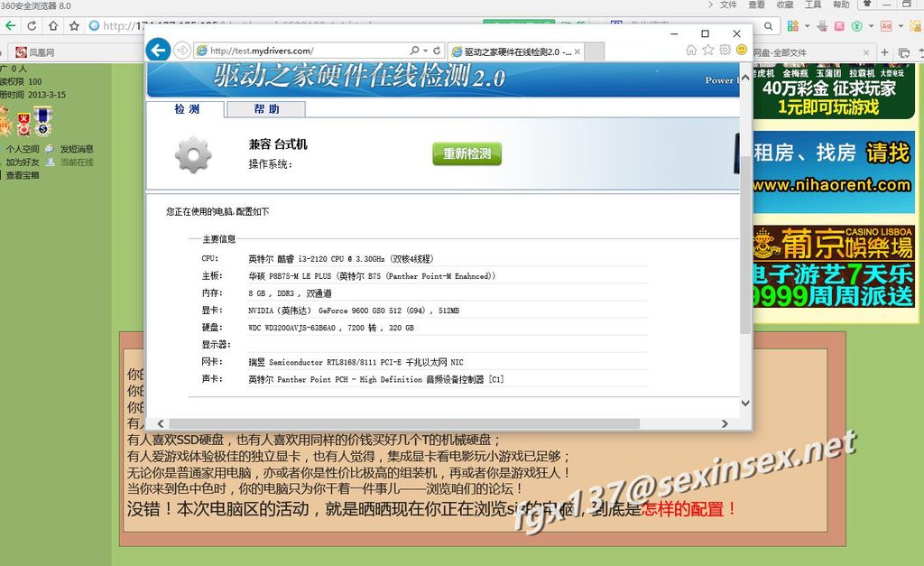Image resolution: width=924 pixels, height=566 pixels.
Task: Click IE scroll right arrow
Action: coord(725,423)
